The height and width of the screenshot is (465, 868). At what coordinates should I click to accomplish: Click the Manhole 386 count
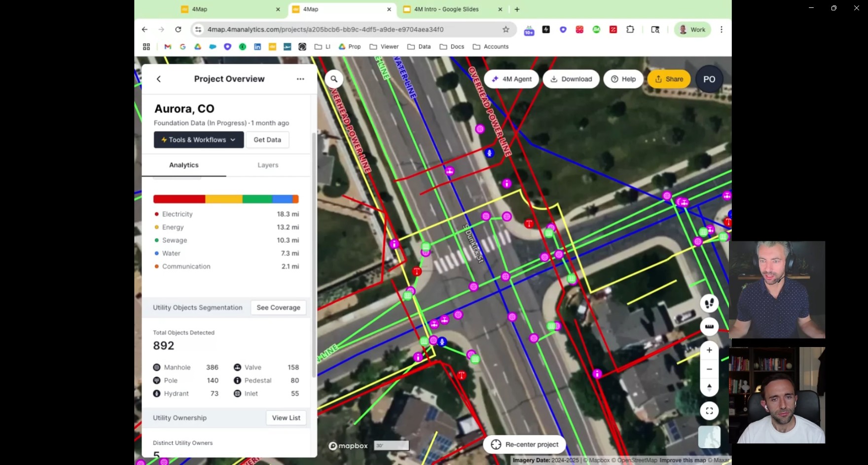click(x=212, y=367)
